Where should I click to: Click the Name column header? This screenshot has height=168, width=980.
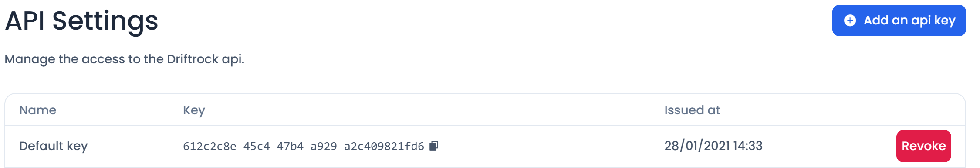(38, 110)
